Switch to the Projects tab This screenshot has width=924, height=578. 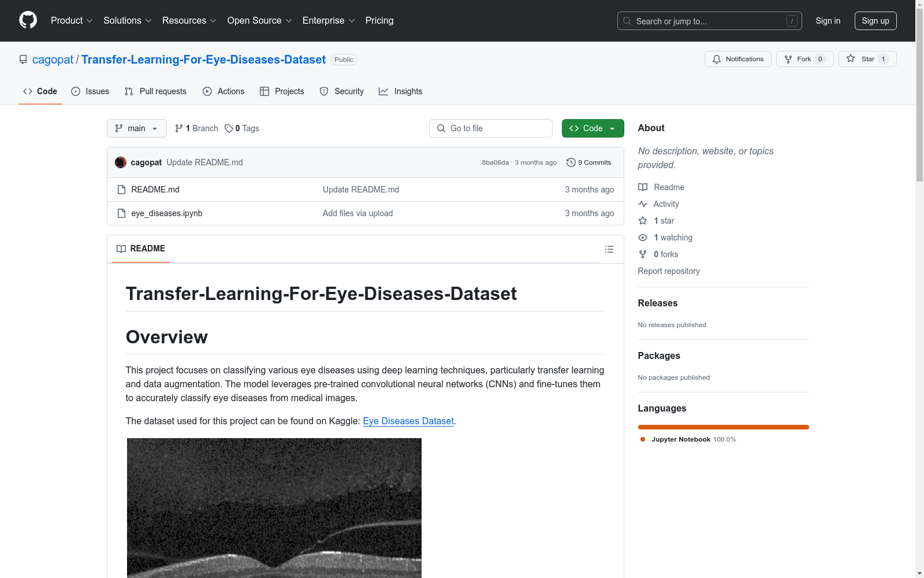click(281, 91)
